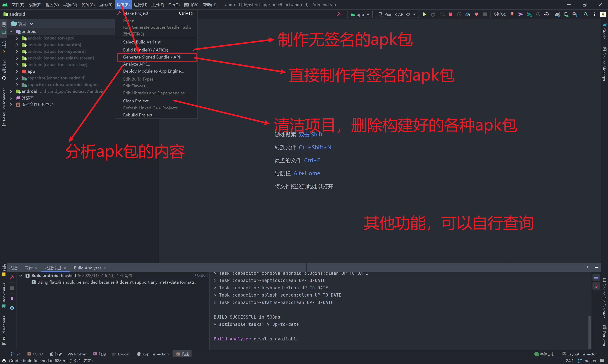Viewport: 608px width, 364px height.
Task: Toggle pin tab icon in build panel
Action: [12, 299]
